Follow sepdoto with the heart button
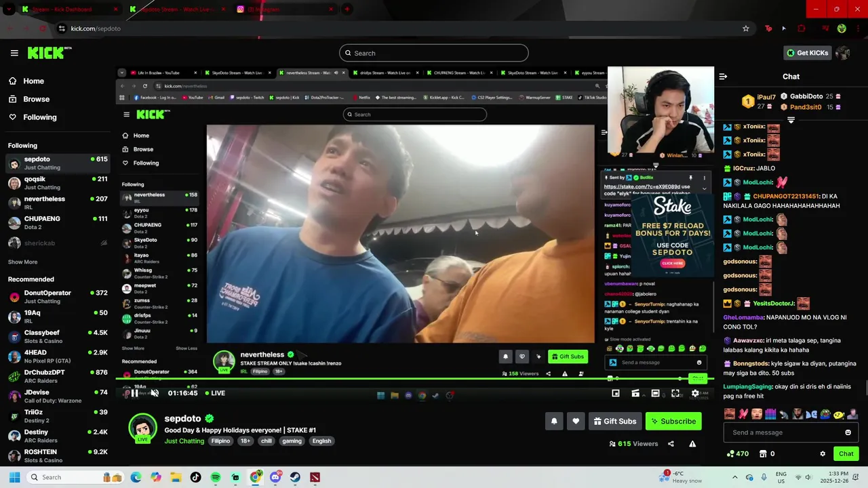The width and height of the screenshot is (868, 488). (x=576, y=421)
